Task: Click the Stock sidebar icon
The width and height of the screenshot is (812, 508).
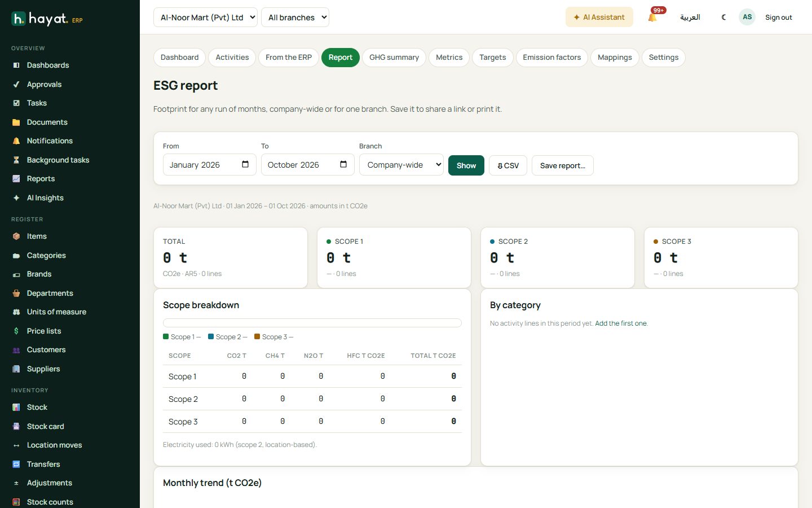Action: (x=16, y=408)
